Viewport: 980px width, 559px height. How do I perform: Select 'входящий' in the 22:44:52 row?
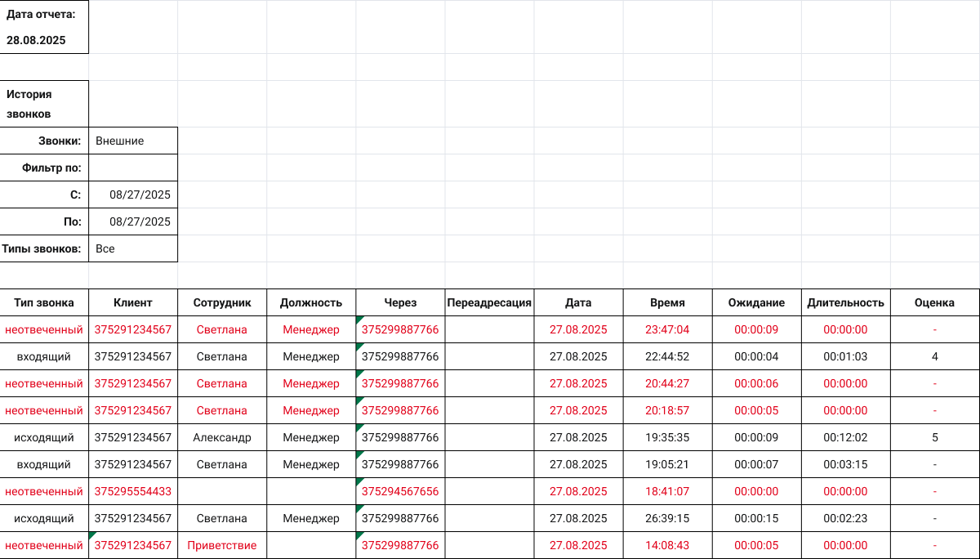[44, 356]
